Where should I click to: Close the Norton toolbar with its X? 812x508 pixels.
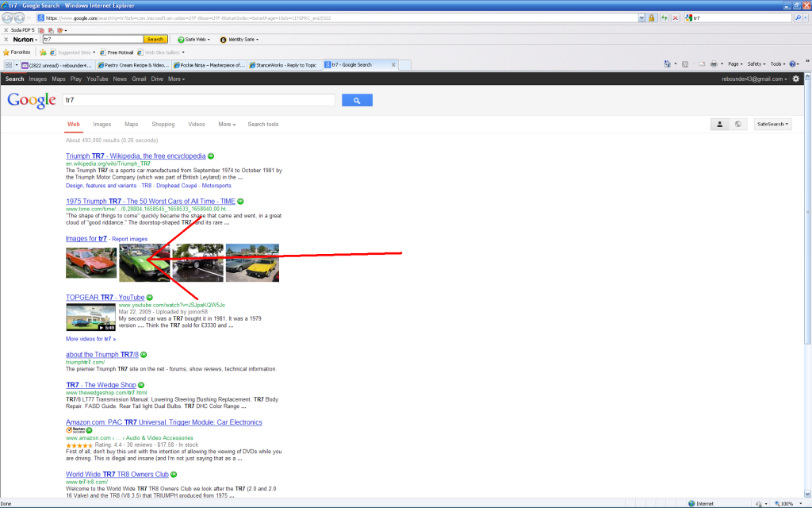(x=6, y=40)
